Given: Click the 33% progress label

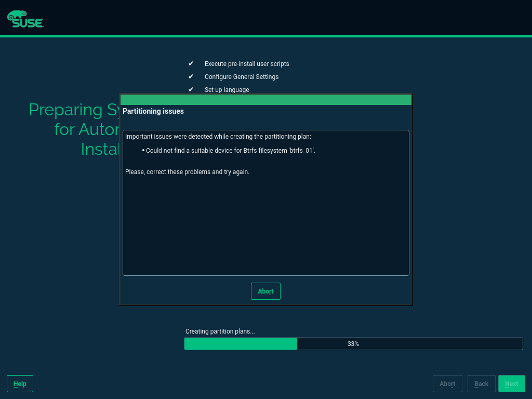Looking at the screenshot, I should (x=353, y=344).
